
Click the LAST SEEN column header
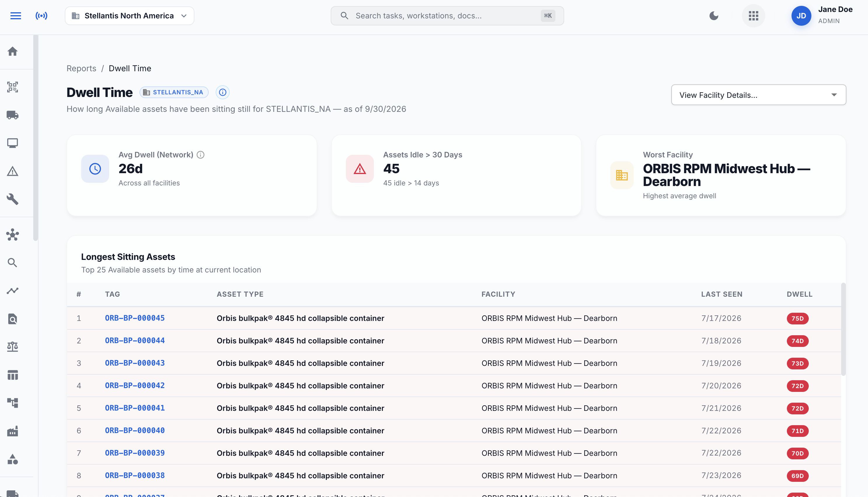[x=722, y=294]
